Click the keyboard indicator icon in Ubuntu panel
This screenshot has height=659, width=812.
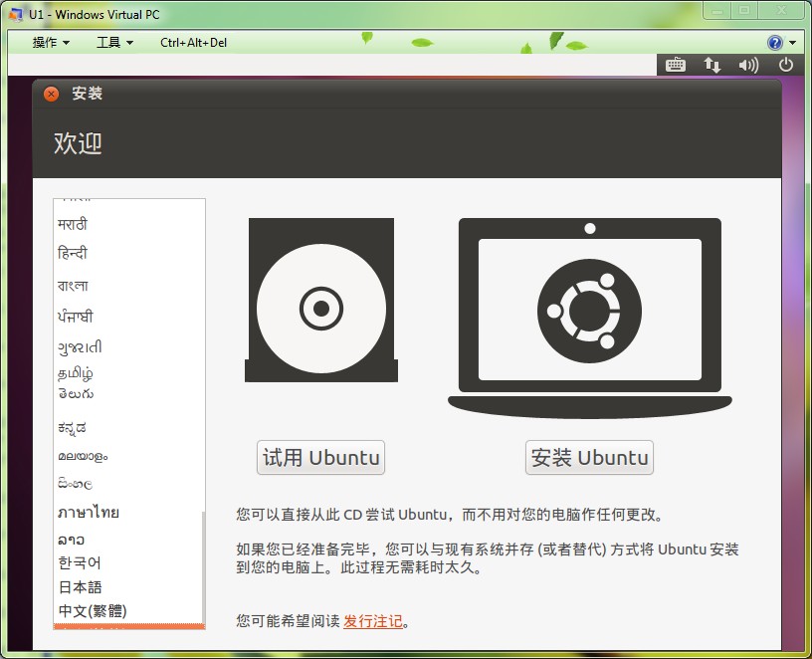pyautogui.click(x=676, y=65)
